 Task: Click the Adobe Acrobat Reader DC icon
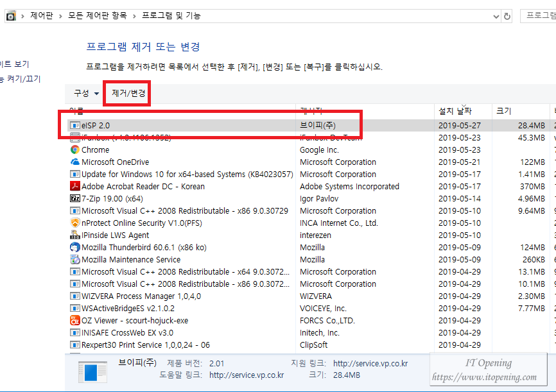(x=74, y=186)
